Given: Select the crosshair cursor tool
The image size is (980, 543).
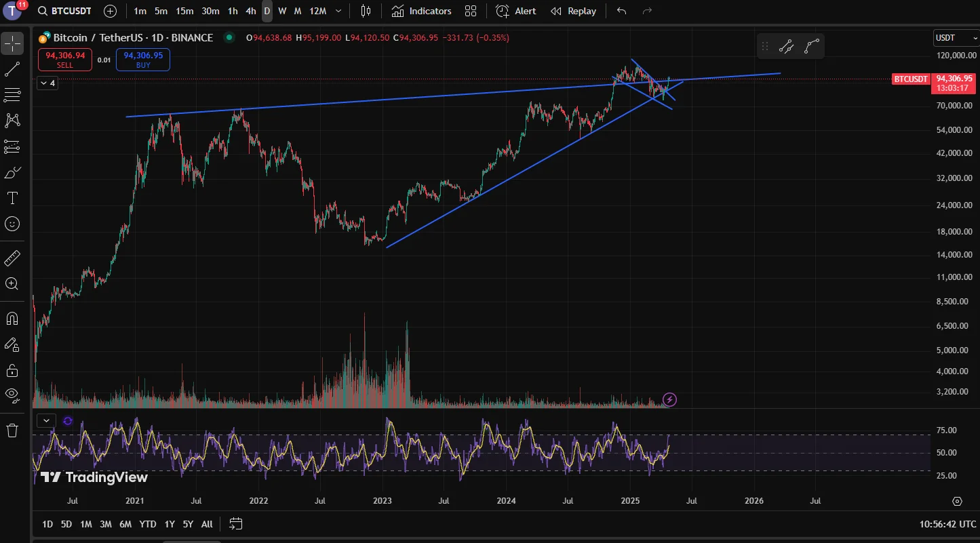Looking at the screenshot, I should click(x=12, y=44).
